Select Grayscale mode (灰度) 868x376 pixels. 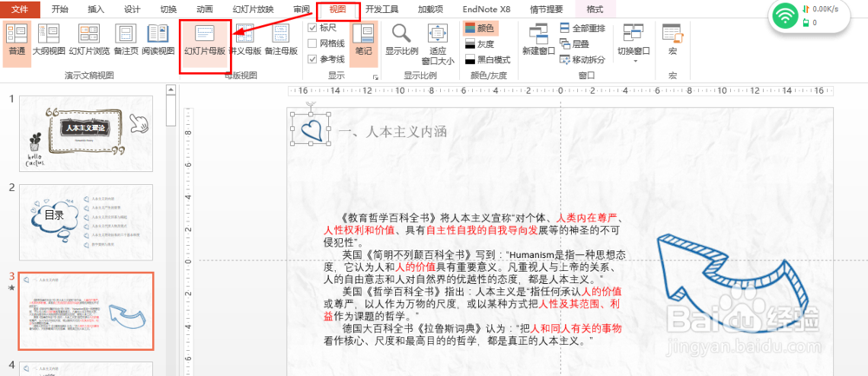pyautogui.click(x=479, y=43)
